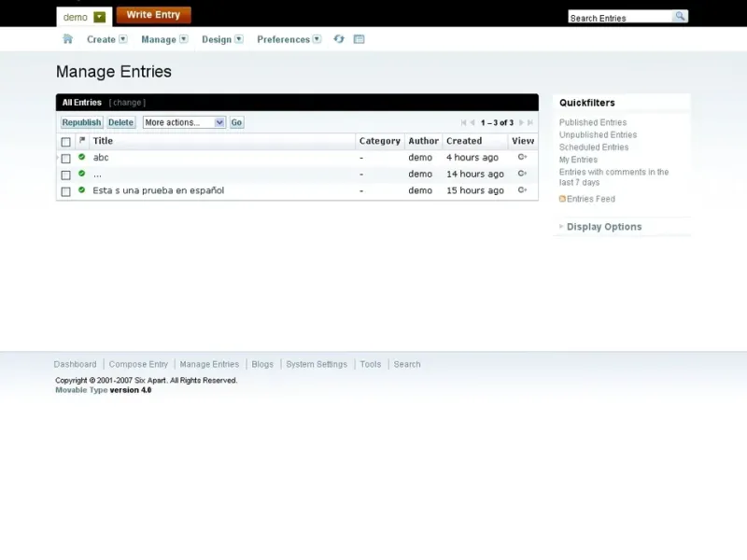Screen dimensions: 747x560
Task: Check the box for entry abc
Action: pos(65,159)
